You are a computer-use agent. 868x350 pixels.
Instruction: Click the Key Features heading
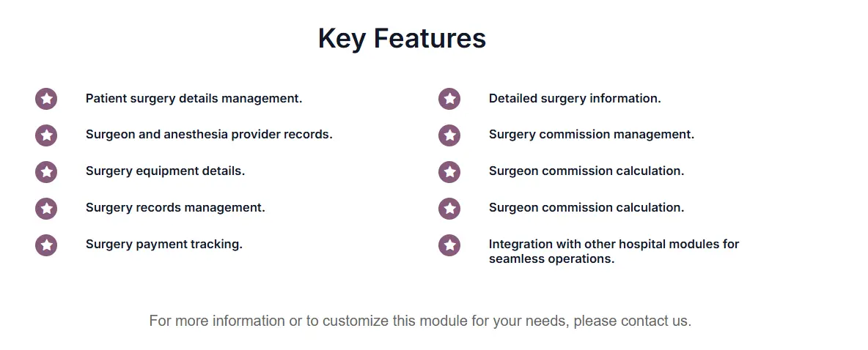(402, 38)
